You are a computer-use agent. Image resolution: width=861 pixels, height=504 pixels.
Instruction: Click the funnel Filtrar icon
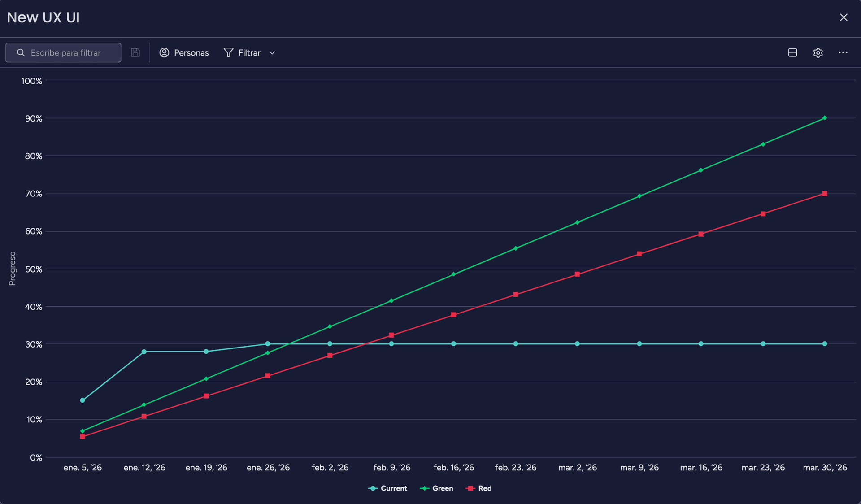click(x=228, y=52)
